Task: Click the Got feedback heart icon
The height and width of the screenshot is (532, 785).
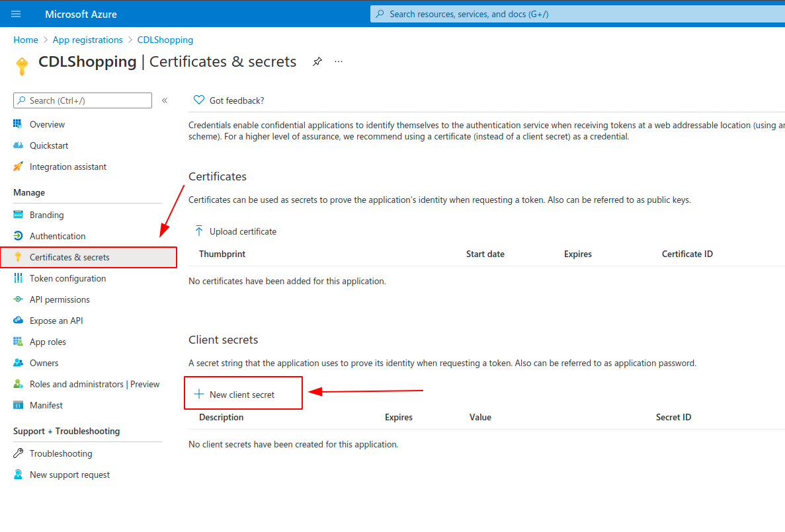Action: tap(199, 100)
